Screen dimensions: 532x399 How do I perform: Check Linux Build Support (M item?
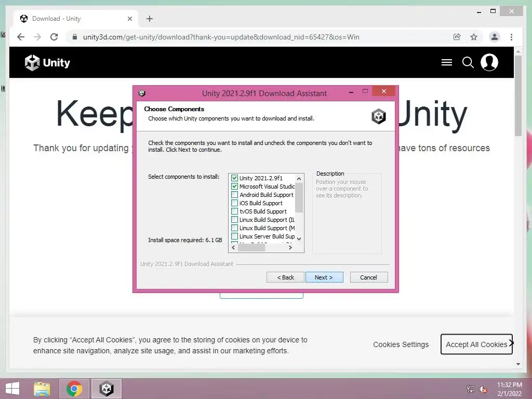[x=234, y=228]
